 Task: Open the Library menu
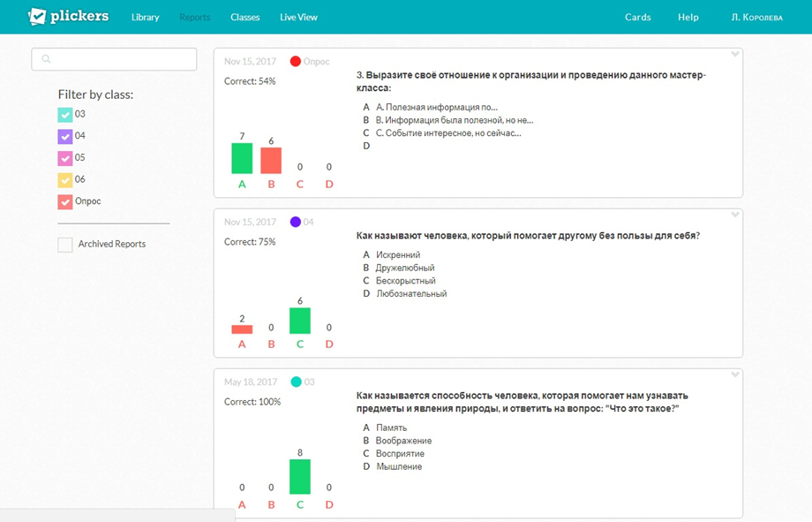point(145,17)
